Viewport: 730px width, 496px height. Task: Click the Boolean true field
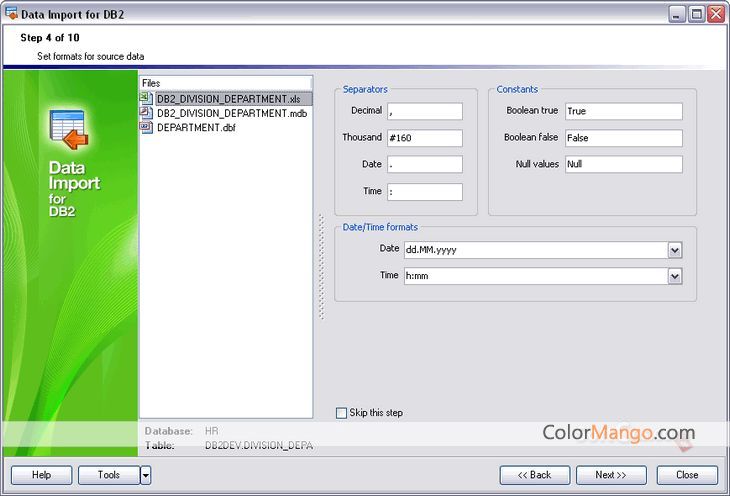click(x=624, y=111)
